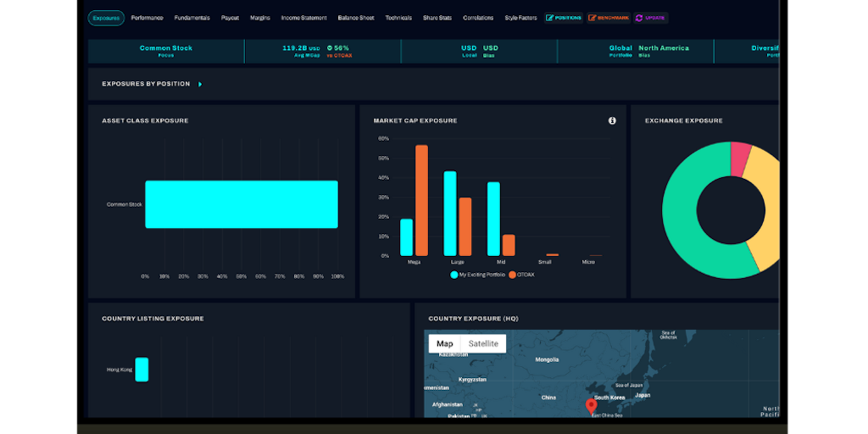Click the Positions edit button
The image size is (868, 434).
564,18
